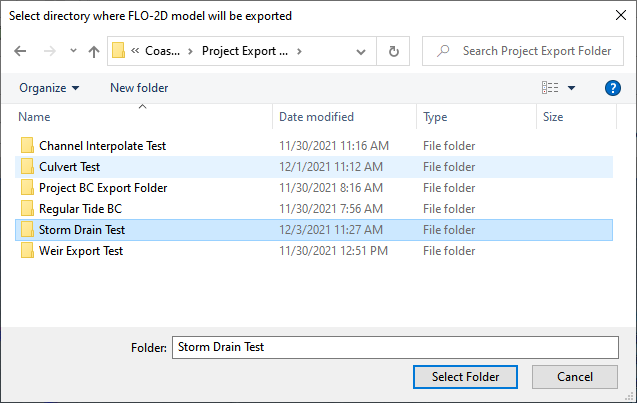Open the recent locations dropdown arrow

[72, 51]
